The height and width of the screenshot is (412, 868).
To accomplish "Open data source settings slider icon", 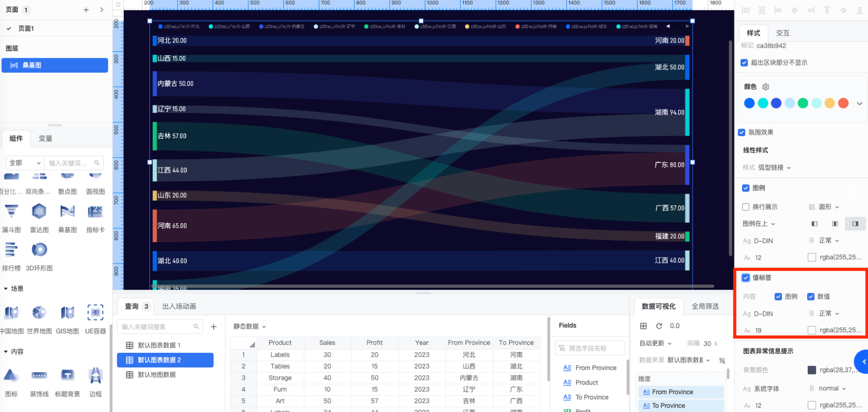I will [x=722, y=360].
